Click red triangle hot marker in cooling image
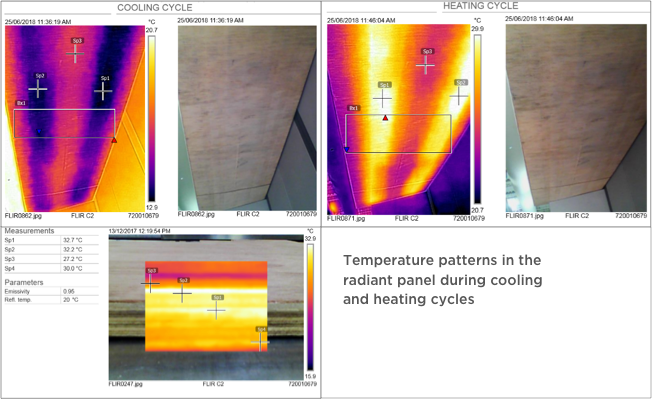The image size is (652, 399). pos(114,140)
